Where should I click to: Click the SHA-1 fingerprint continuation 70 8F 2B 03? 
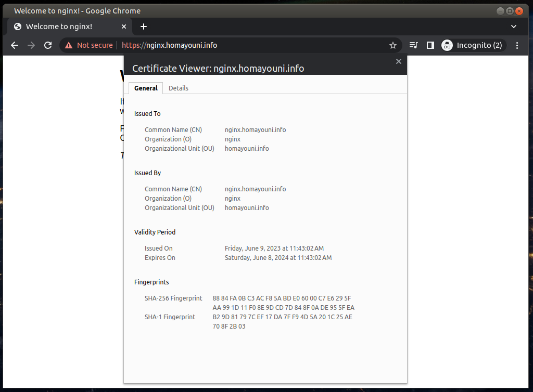point(229,326)
